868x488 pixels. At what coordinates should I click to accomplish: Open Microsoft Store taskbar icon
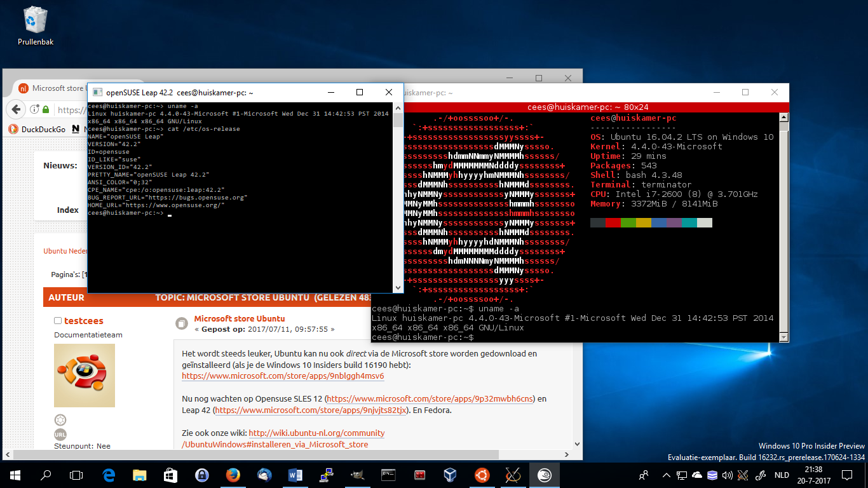coord(170,475)
